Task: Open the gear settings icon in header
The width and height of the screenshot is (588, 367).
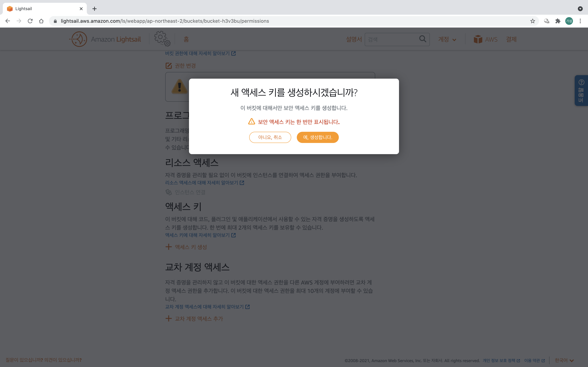Action: click(162, 39)
